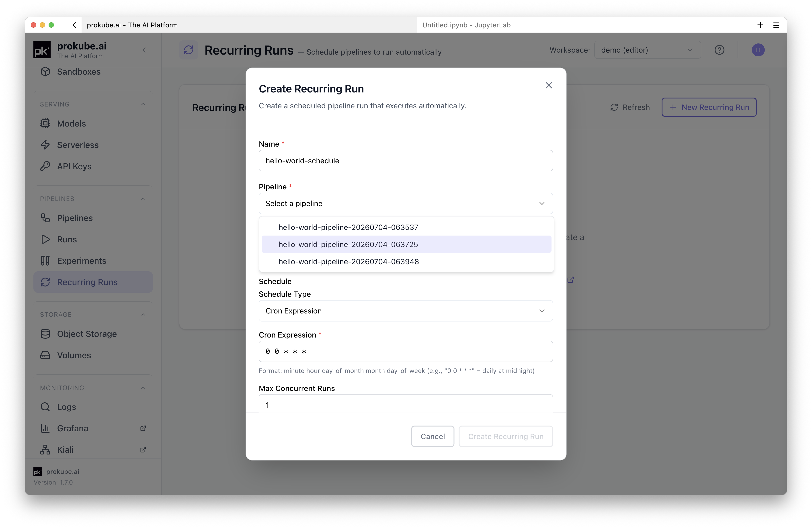Open the Schedule Type dropdown
Viewport: 812px width, 528px height.
[x=406, y=311]
